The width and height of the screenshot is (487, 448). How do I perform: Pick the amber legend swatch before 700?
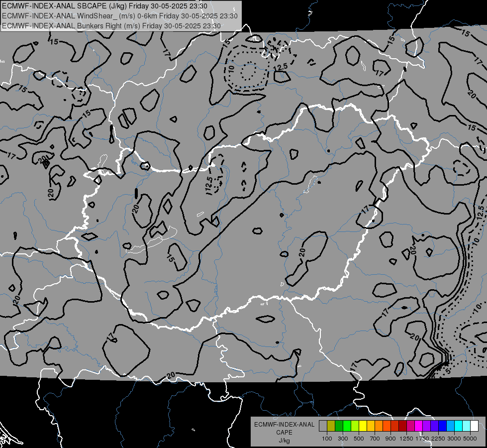click(x=371, y=426)
